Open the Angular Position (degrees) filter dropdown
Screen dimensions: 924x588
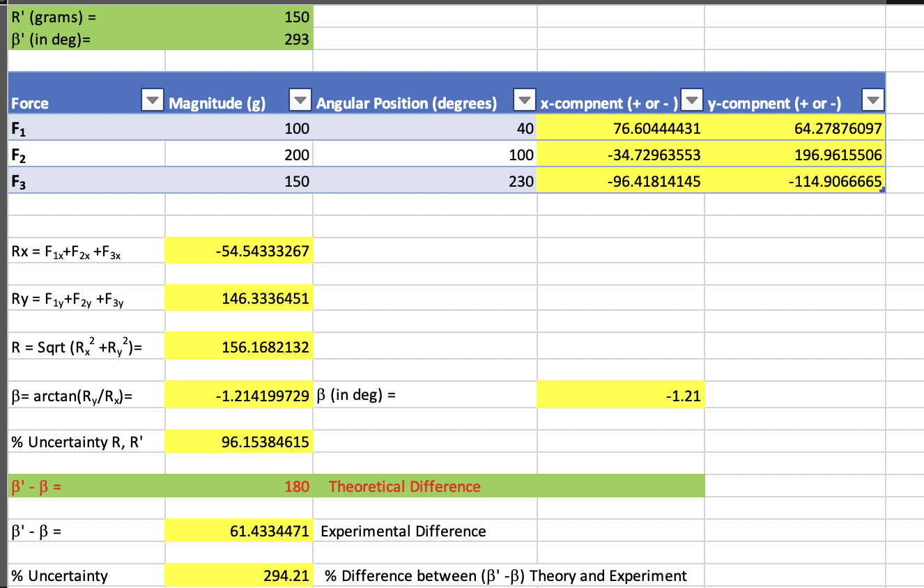point(525,100)
